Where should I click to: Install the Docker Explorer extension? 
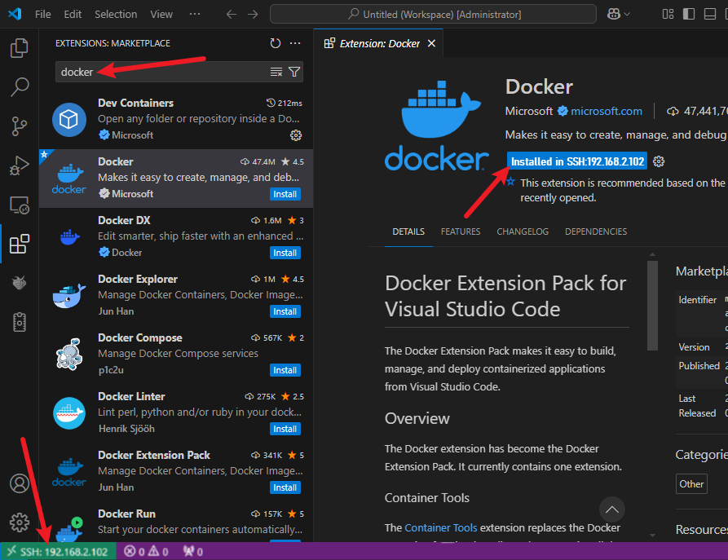285,311
